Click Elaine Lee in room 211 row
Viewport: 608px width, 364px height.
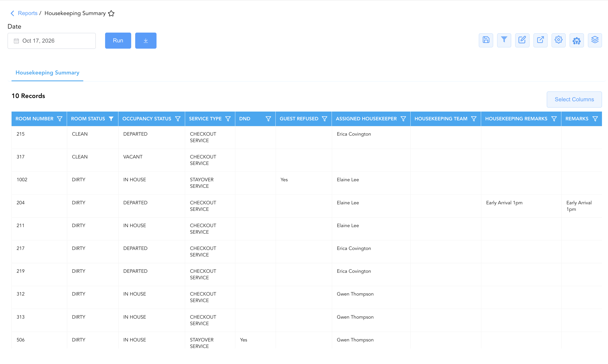coord(348,226)
